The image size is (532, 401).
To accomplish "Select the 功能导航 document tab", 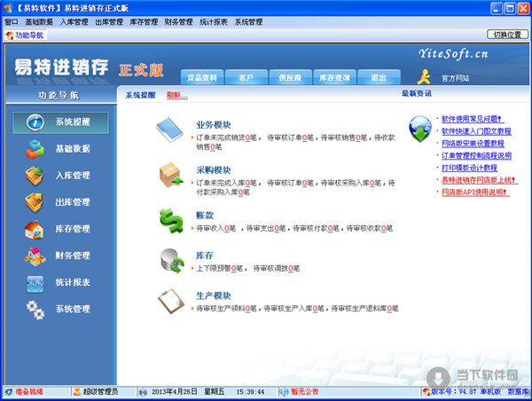I will (x=25, y=35).
